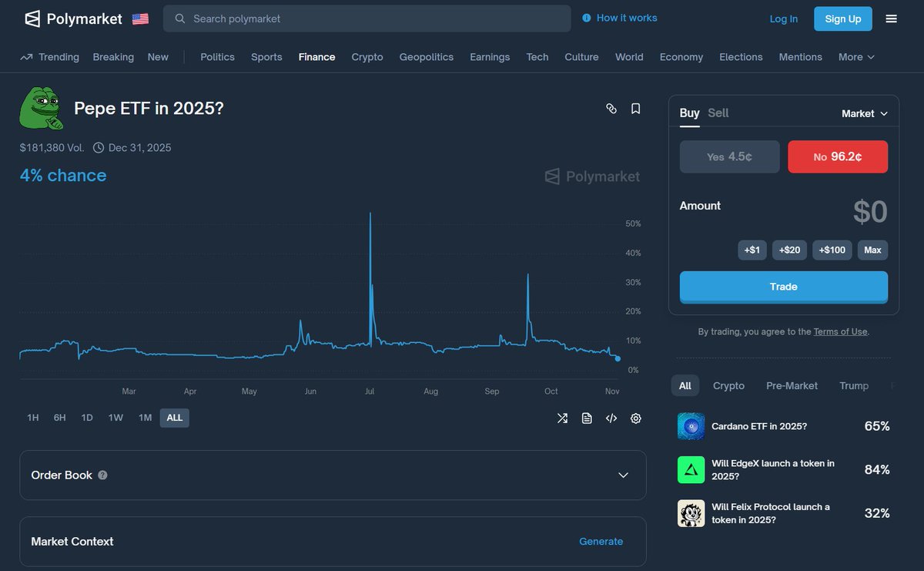Click the Trending arrow icon
Image resolution: width=924 pixels, height=571 pixels.
pos(26,57)
